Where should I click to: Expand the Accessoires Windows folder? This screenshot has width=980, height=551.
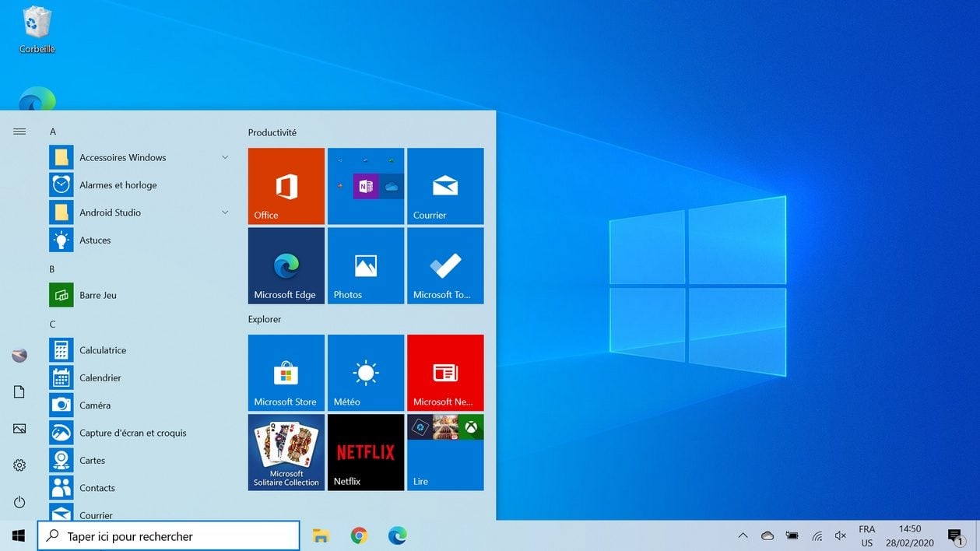[140, 157]
